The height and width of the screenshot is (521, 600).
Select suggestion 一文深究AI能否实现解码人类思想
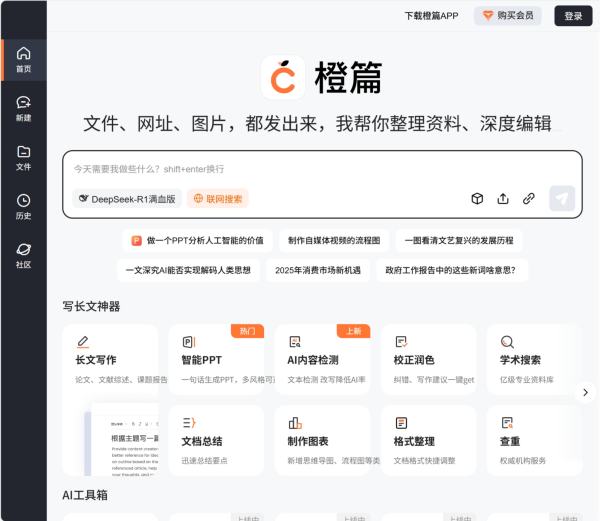coord(188,270)
